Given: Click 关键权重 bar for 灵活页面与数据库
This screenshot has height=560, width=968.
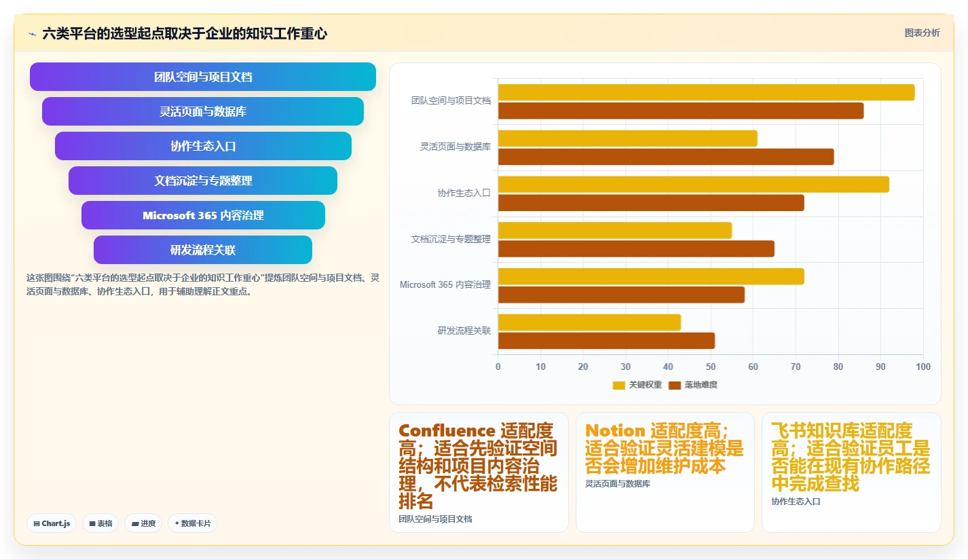Looking at the screenshot, I should [628, 138].
